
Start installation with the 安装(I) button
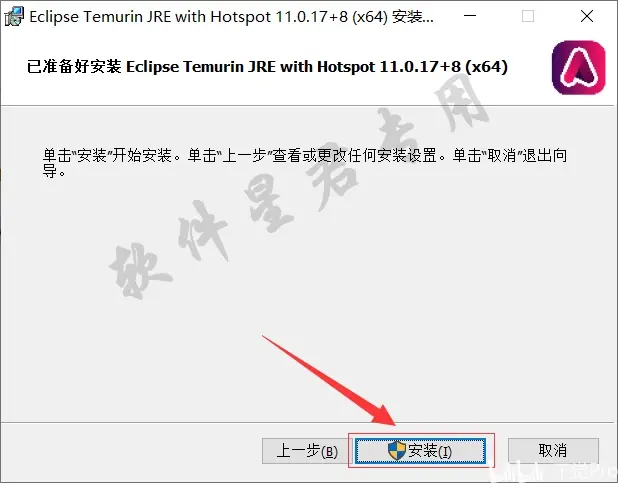pos(420,451)
